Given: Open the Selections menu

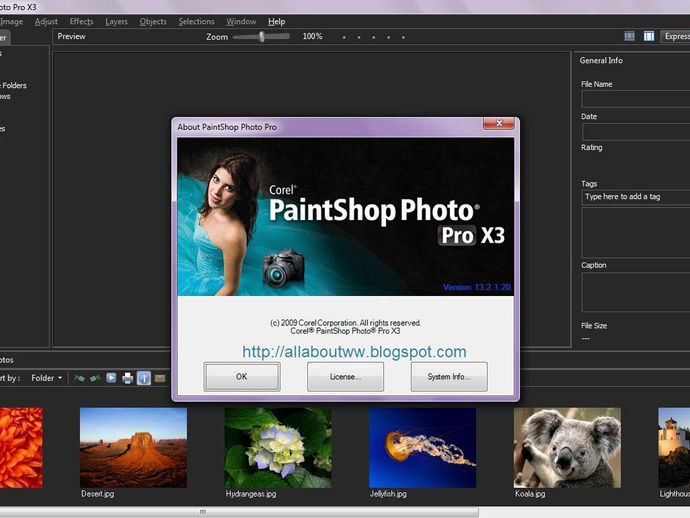Looking at the screenshot, I should [x=196, y=22].
